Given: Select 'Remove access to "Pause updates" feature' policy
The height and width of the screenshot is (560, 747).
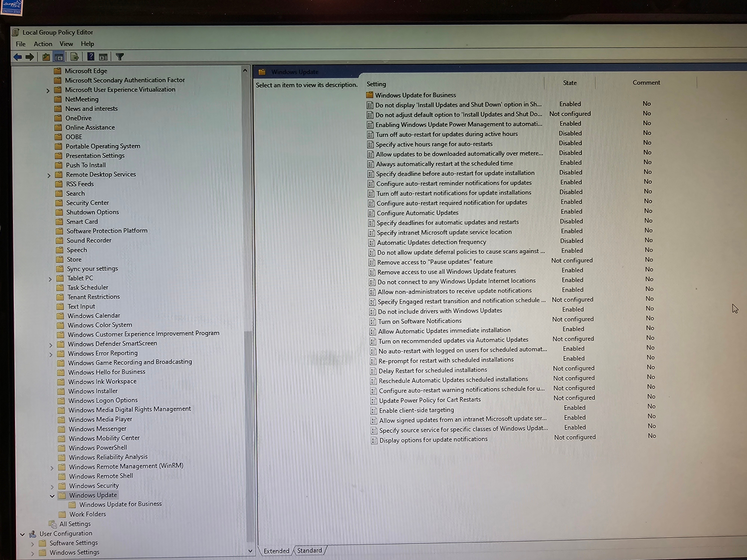Looking at the screenshot, I should pos(435,262).
